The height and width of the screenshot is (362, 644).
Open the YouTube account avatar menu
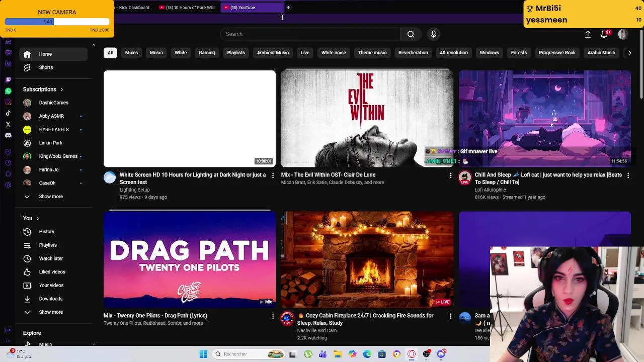[x=623, y=34]
